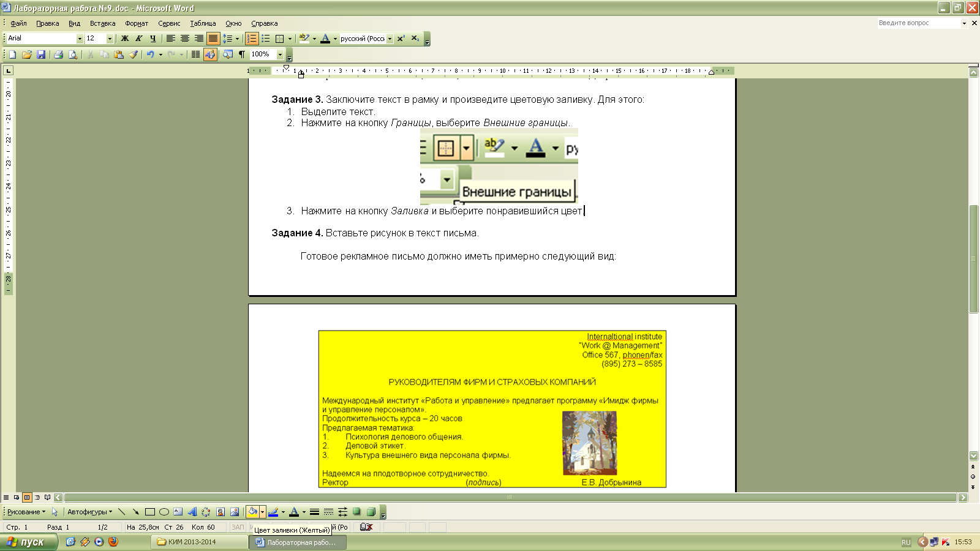Open the Рисование drawing menu
Image resolution: width=980 pixels, height=551 pixels.
click(x=26, y=512)
